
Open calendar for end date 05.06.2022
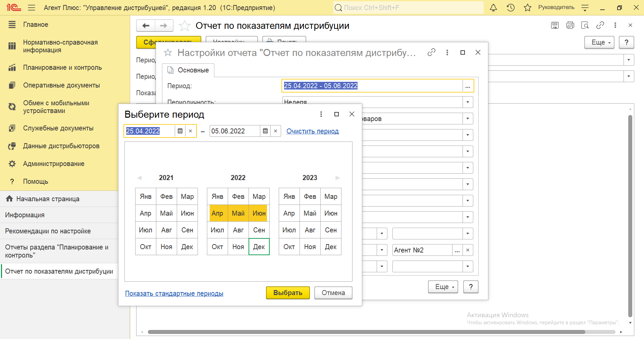coord(265,131)
